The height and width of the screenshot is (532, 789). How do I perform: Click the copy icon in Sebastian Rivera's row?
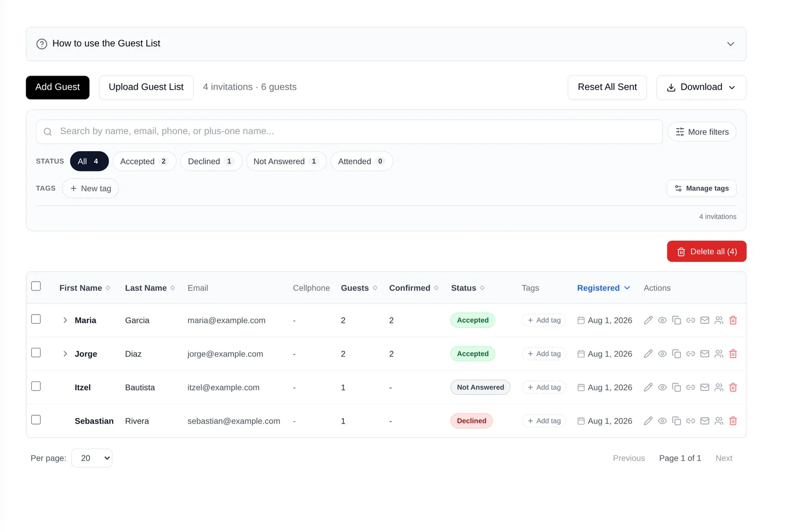click(x=677, y=421)
